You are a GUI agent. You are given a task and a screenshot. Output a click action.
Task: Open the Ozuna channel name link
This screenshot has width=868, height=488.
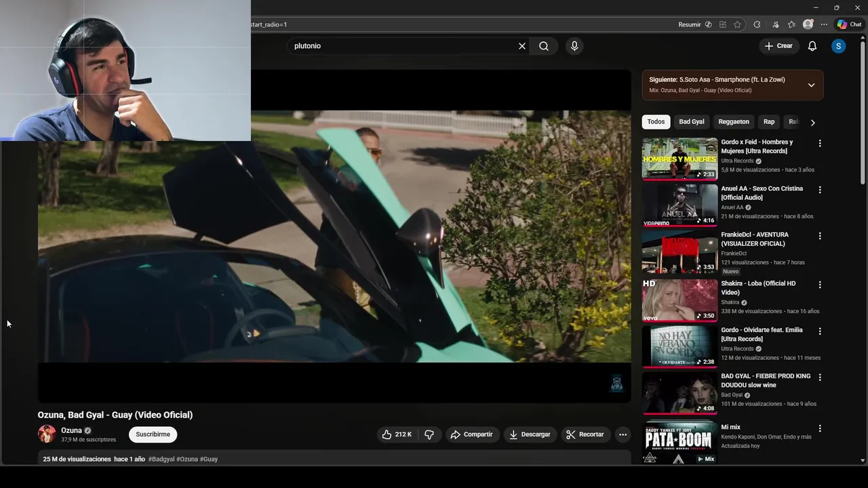coord(71,430)
